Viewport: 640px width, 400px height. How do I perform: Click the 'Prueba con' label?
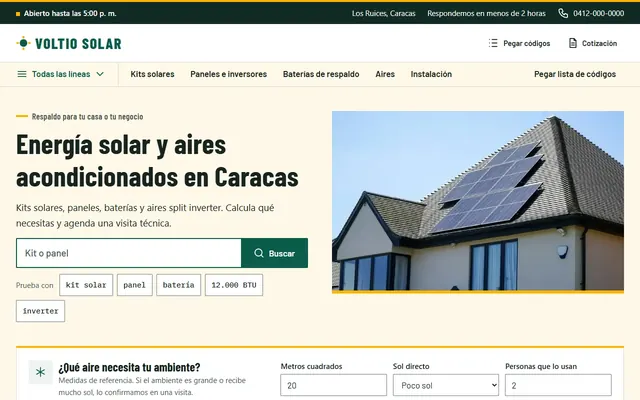click(x=35, y=285)
